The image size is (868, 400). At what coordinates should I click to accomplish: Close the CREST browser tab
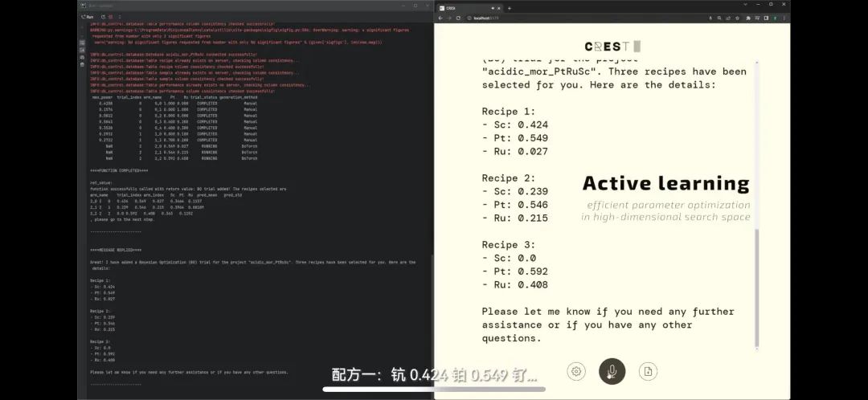[x=499, y=8]
